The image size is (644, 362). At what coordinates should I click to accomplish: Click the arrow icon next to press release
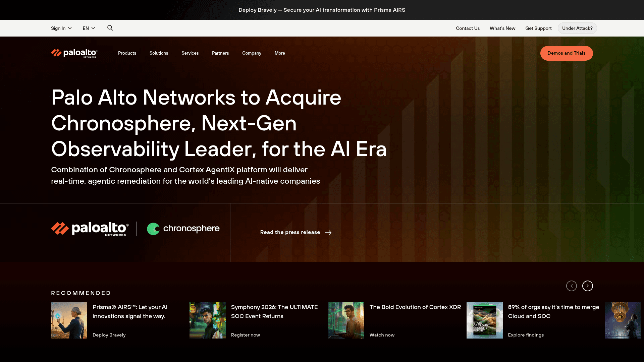pos(328,232)
